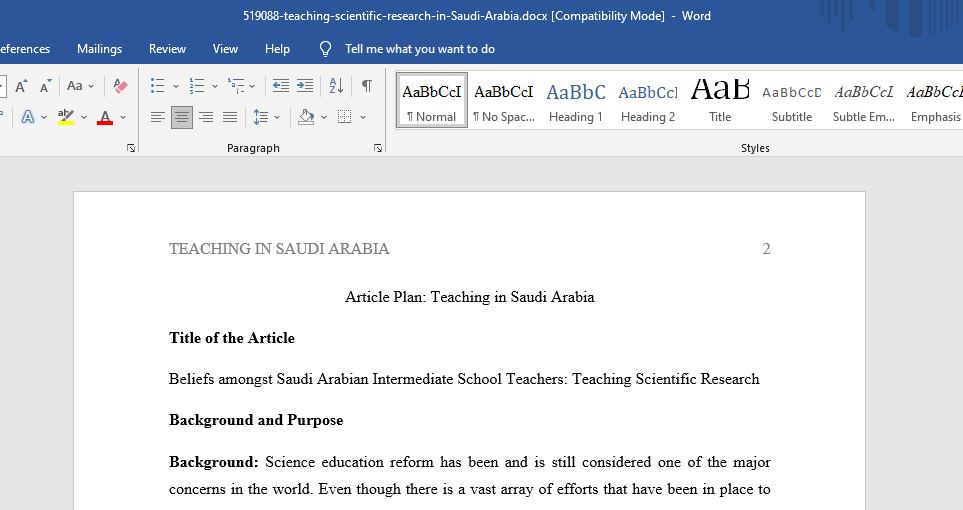Sort text with the A-Z icon
Viewport: 963px width, 510px height.
[336, 86]
